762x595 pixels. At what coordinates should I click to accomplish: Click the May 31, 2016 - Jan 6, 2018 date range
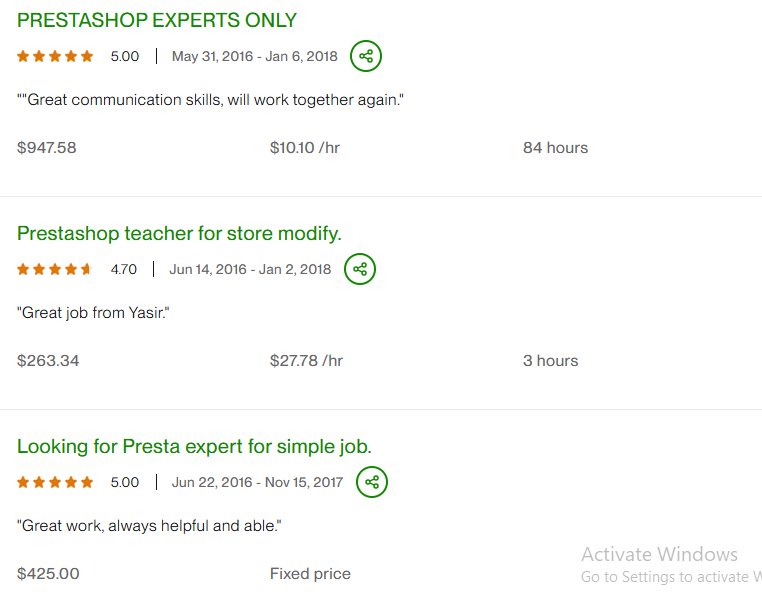pyautogui.click(x=254, y=56)
